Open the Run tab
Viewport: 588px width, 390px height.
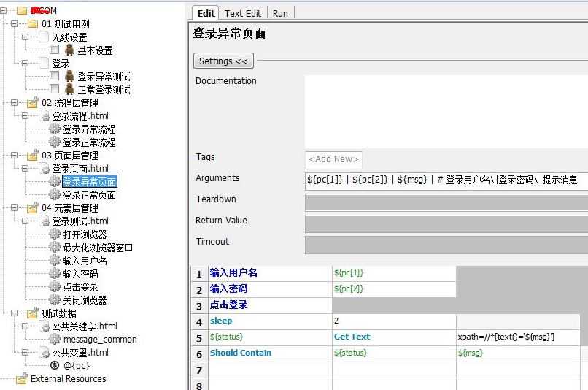click(x=280, y=14)
